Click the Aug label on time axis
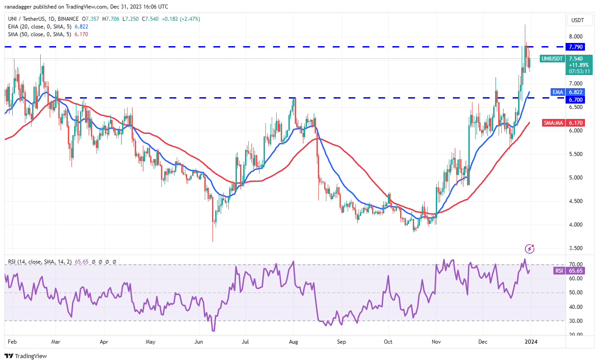The height and width of the screenshot is (364, 599). (293, 343)
